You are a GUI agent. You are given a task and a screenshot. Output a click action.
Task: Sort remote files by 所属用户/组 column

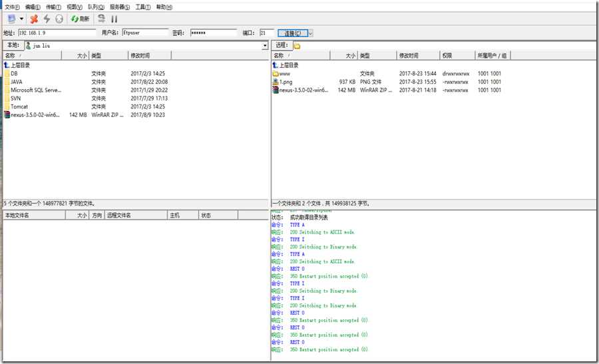pos(493,56)
